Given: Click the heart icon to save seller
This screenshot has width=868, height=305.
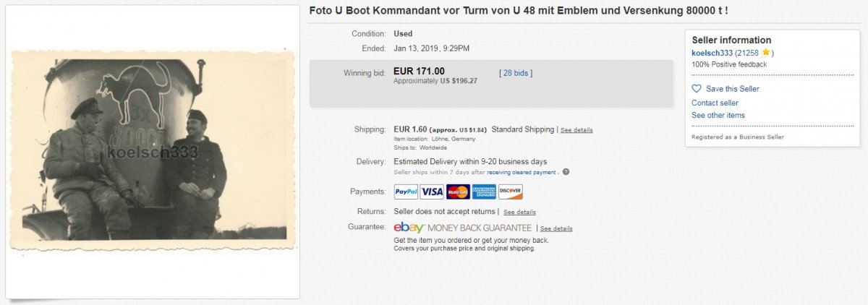Looking at the screenshot, I should pyautogui.click(x=697, y=89).
